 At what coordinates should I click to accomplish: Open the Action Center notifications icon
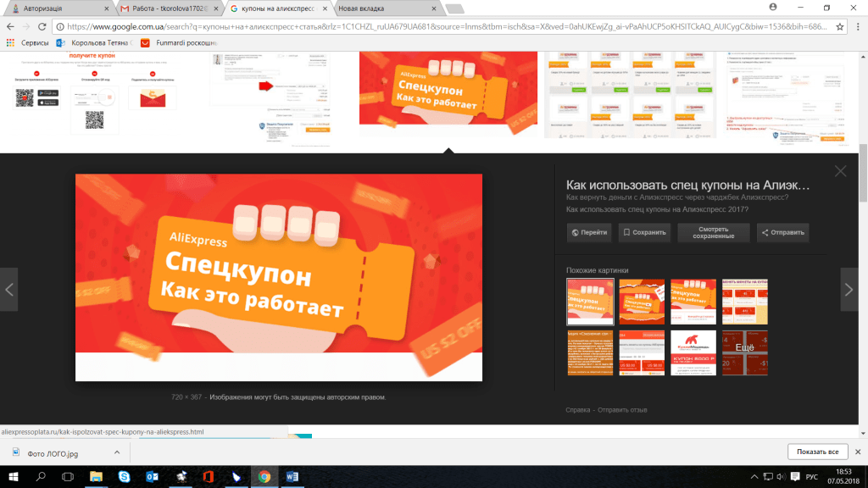795,477
